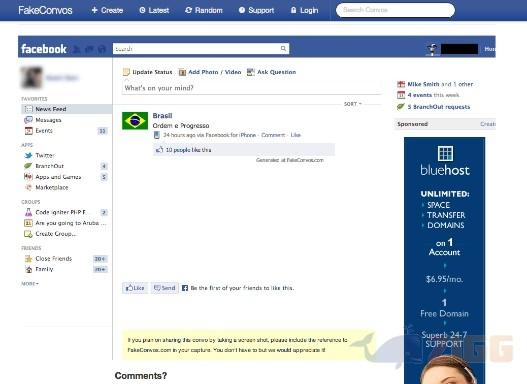Open the Close Friends list
The image size is (527, 384).
click(53, 259)
